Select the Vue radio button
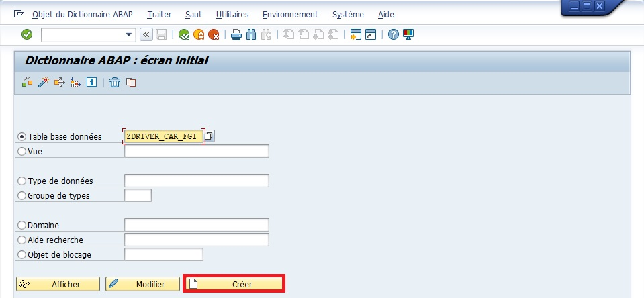This screenshot has width=644, height=298. click(x=22, y=152)
